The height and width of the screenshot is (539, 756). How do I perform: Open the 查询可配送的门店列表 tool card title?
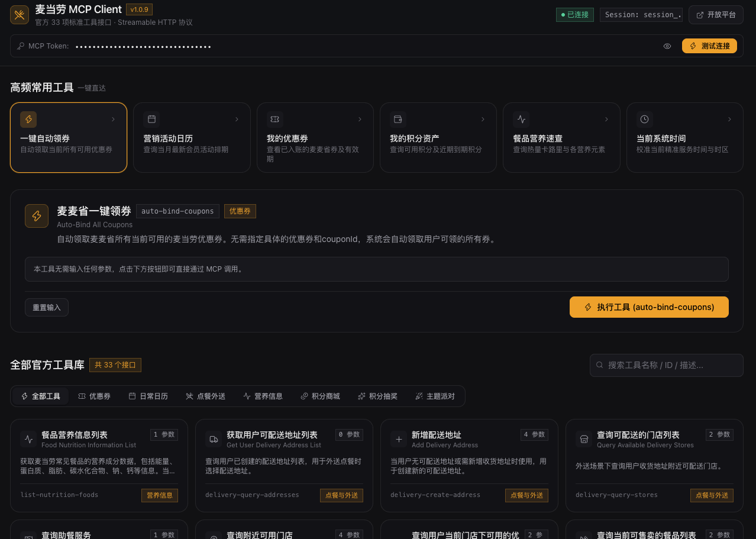(x=638, y=435)
